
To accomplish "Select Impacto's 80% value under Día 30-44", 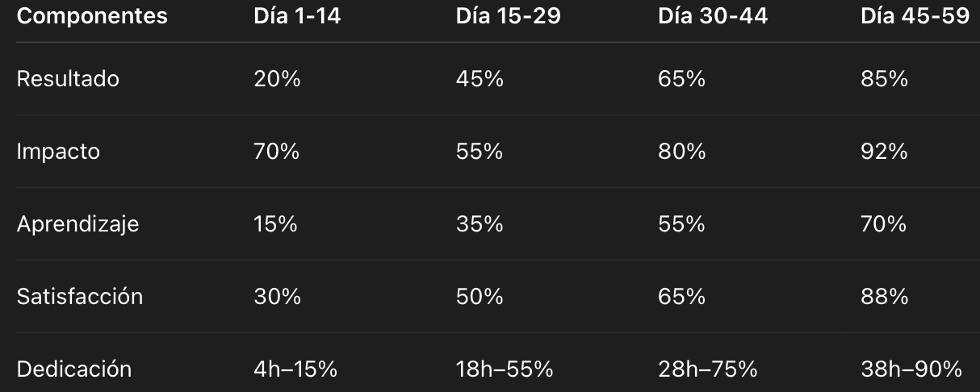I will click(x=682, y=152).
